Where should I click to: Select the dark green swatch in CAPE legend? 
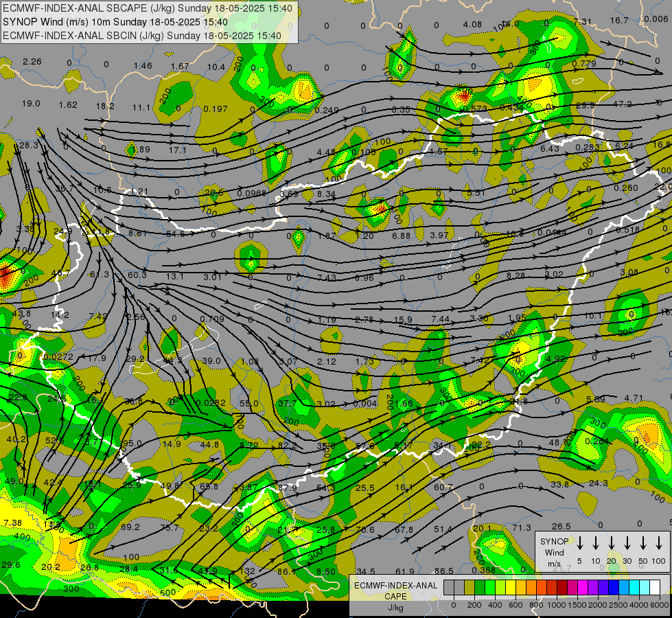click(480, 587)
